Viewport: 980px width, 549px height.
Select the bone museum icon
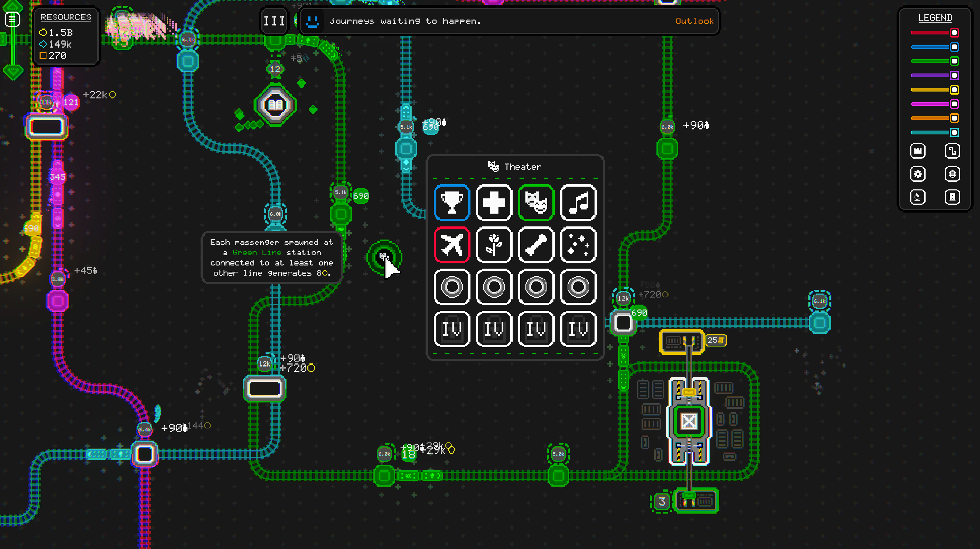pyautogui.click(x=536, y=245)
